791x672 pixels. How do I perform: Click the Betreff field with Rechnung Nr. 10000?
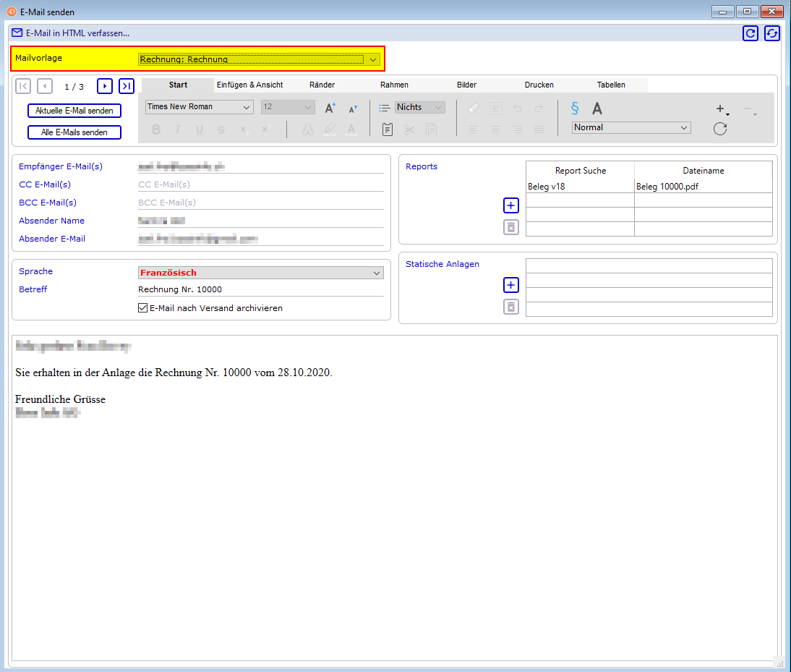[260, 289]
